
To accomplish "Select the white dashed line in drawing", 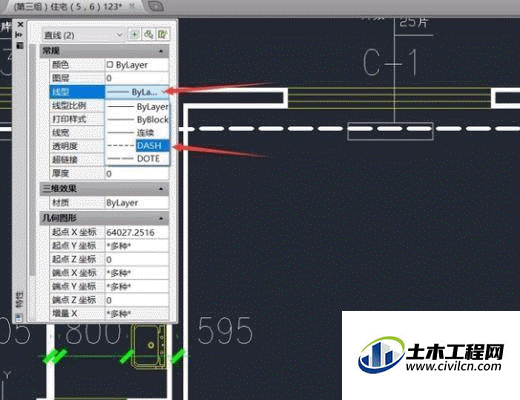I will 350,129.
